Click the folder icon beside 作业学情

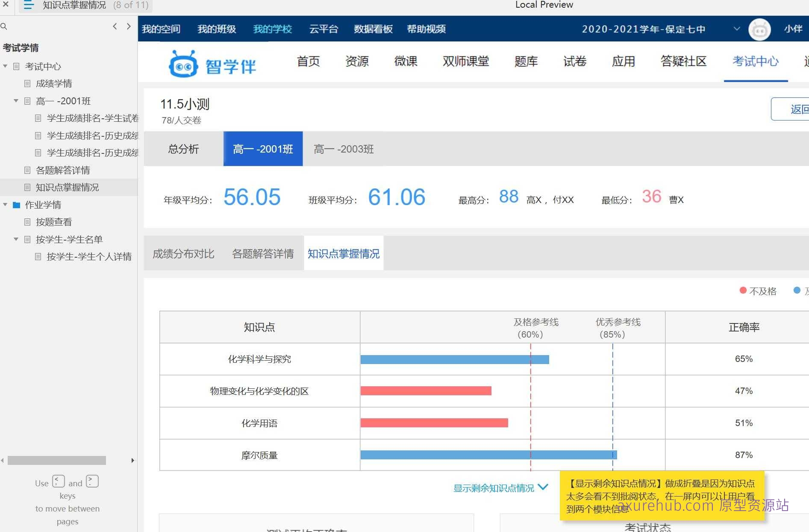pyautogui.click(x=16, y=205)
